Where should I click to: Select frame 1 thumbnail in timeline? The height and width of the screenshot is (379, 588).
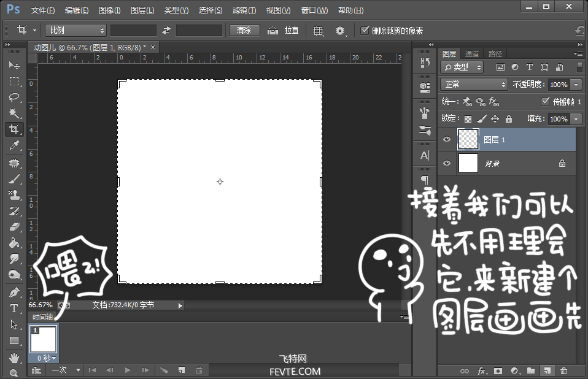(43, 339)
